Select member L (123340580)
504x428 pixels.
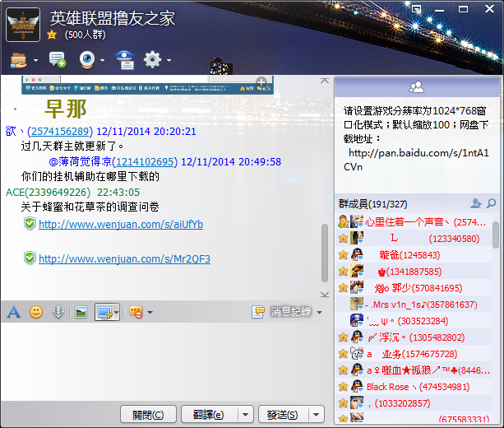413,239
